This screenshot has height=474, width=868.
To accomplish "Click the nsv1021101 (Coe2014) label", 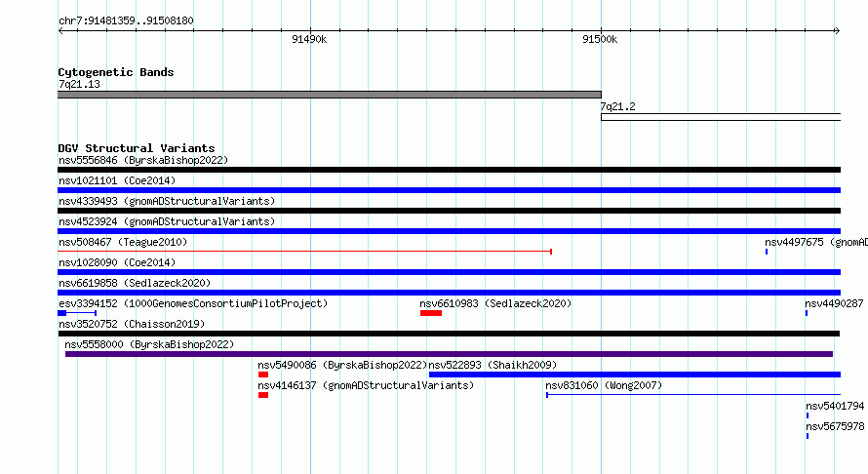I will [x=117, y=180].
